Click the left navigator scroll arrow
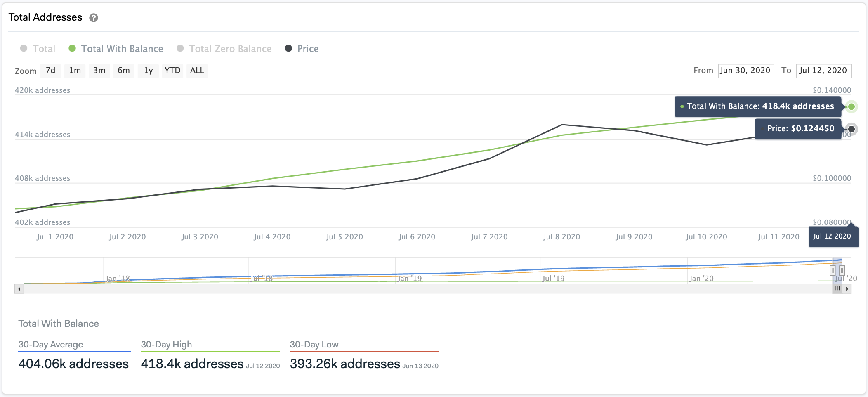Image resolution: width=868 pixels, height=397 pixels. point(19,289)
